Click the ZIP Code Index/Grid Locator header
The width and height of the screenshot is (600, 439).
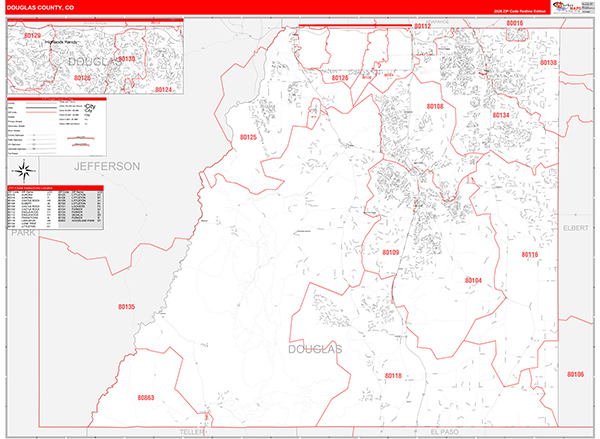click(55, 188)
